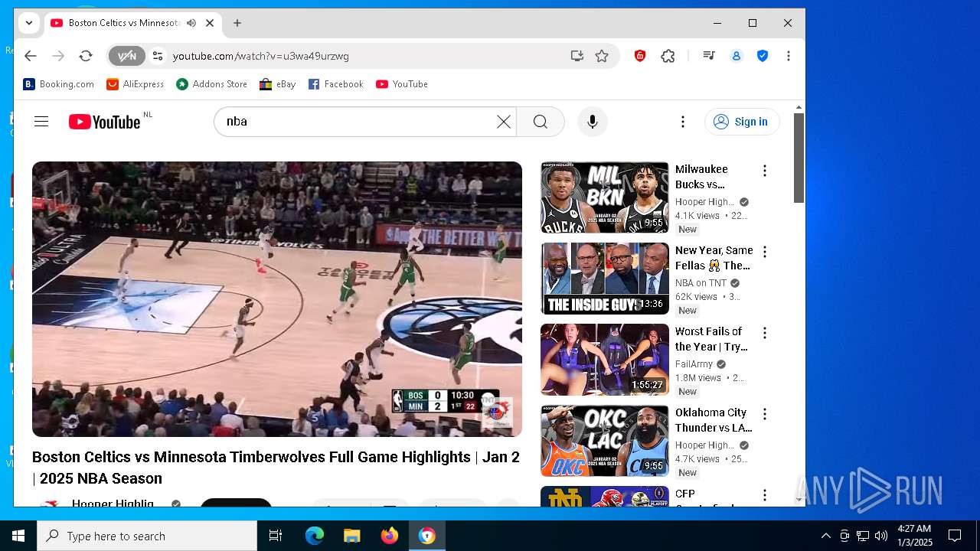Image resolution: width=980 pixels, height=551 pixels.
Task: Click the address bar URL
Action: (261, 56)
